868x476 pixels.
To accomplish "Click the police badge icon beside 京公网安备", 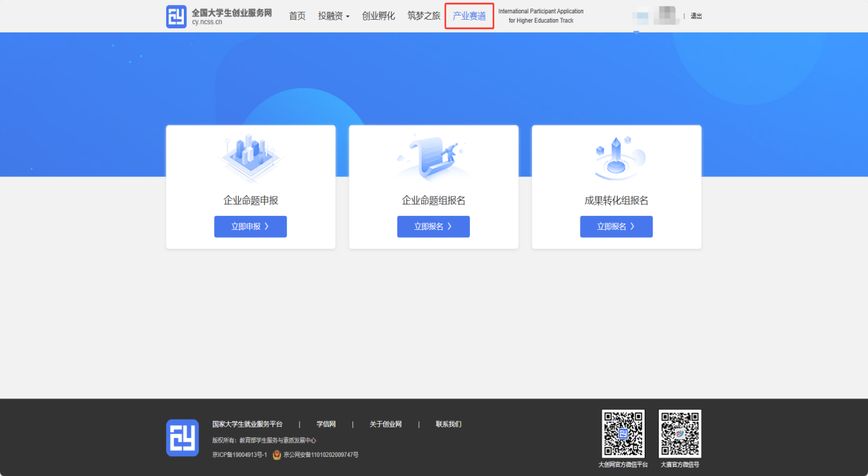I will (x=277, y=455).
